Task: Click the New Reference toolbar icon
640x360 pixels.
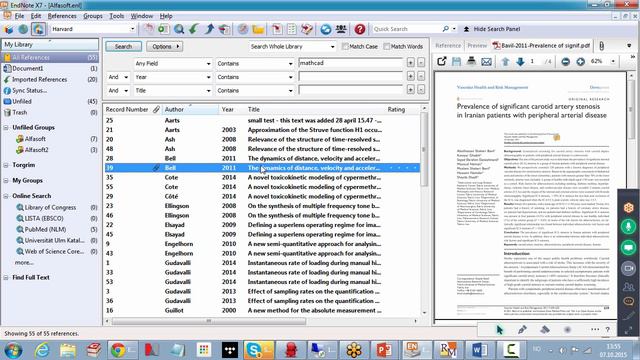Action: (163, 29)
